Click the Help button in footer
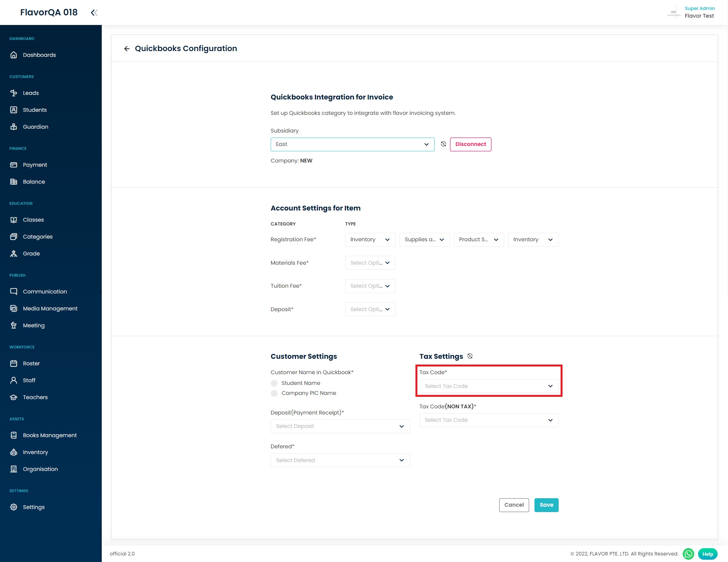This screenshot has width=728, height=562. point(708,554)
